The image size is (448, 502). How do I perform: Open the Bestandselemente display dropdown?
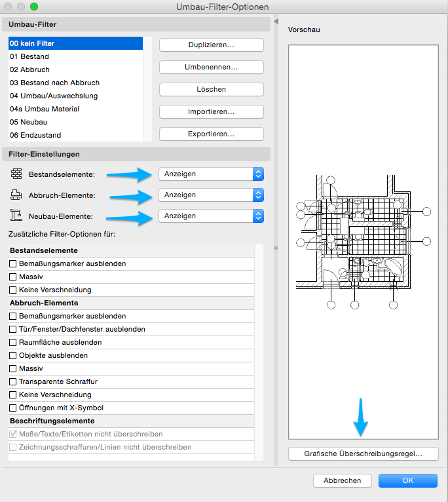(211, 174)
